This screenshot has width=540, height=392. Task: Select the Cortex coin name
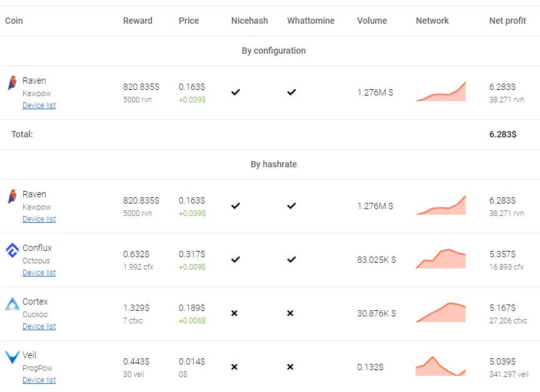[35, 301]
